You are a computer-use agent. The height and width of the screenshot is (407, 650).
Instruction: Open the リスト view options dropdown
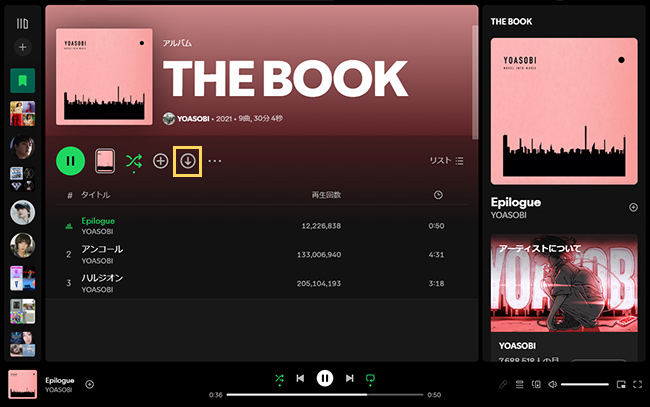pos(446,160)
